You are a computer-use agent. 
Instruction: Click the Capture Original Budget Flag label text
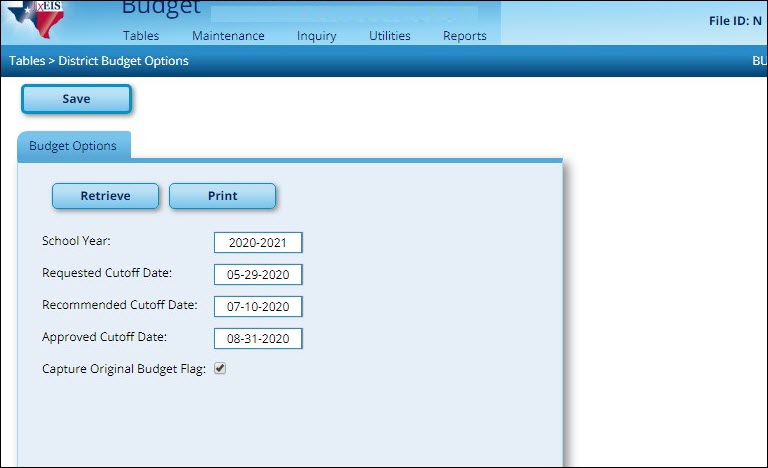pyautogui.click(x=123, y=369)
